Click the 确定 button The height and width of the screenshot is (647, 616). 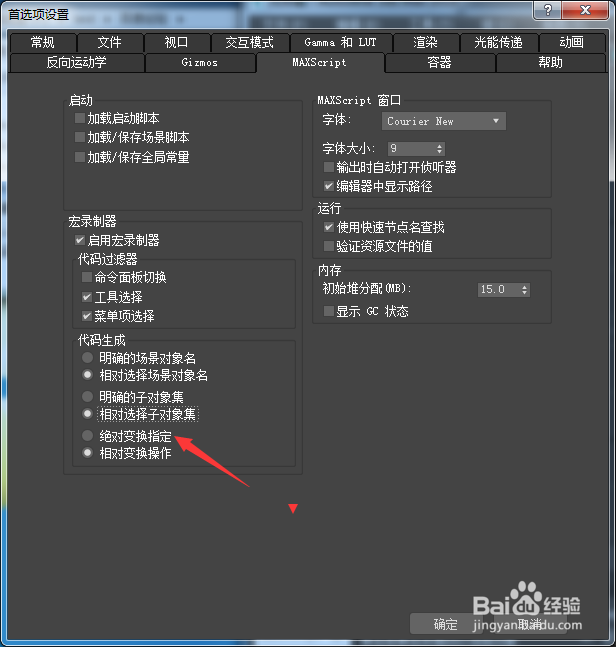446,624
